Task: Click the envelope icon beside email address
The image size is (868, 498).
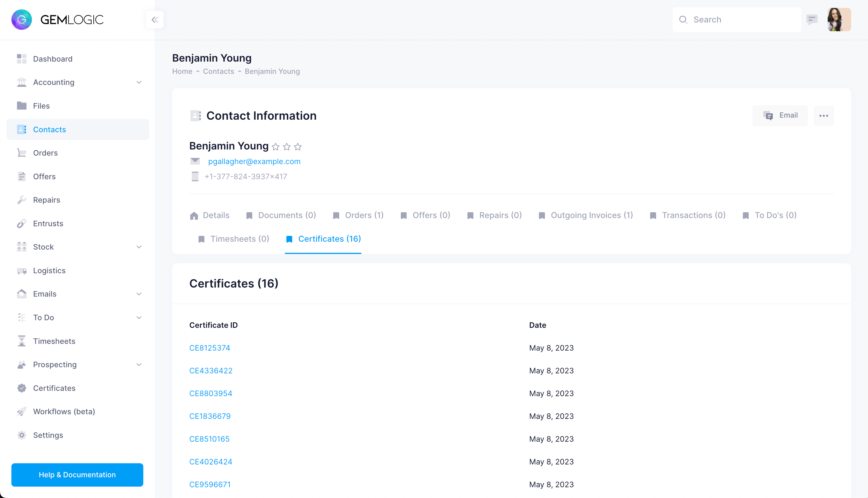Action: [195, 161]
